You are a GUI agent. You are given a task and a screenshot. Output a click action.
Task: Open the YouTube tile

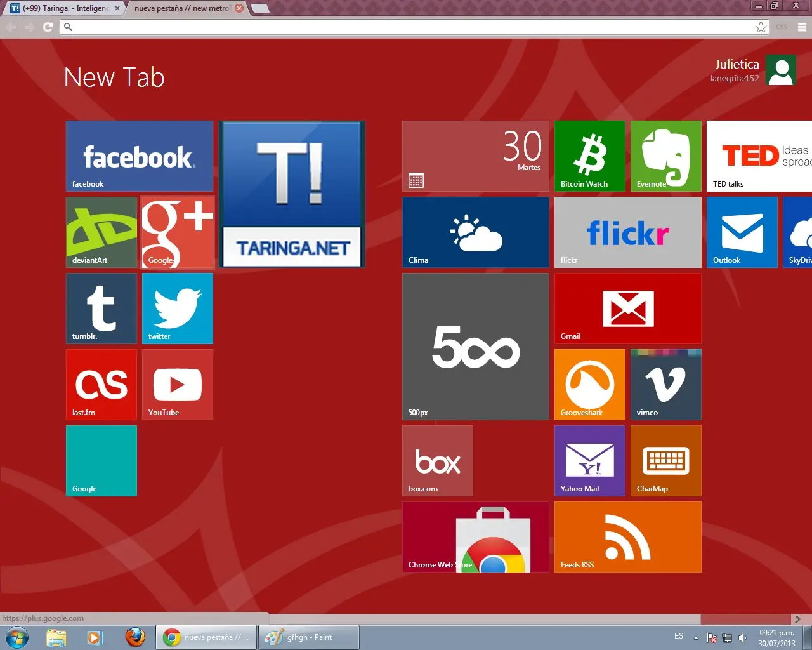tap(178, 385)
